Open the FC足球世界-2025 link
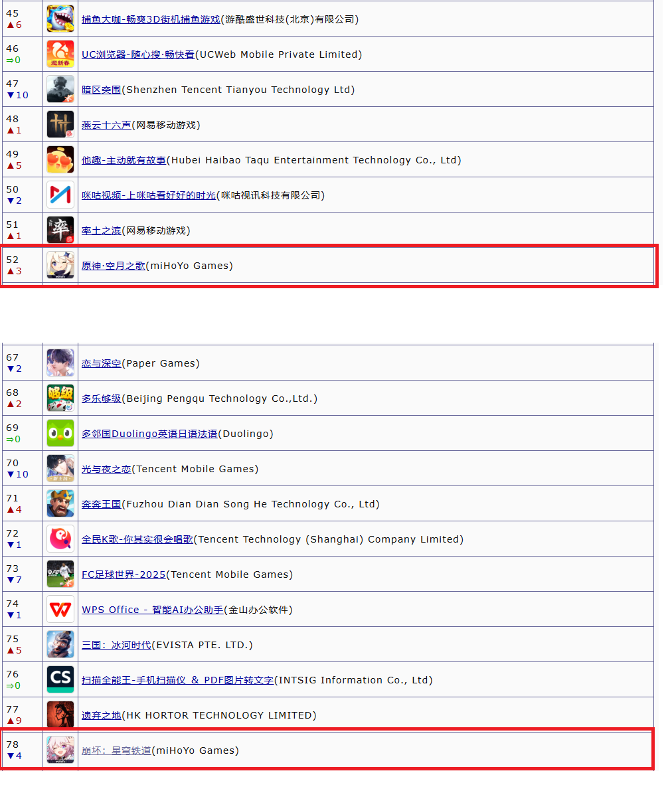The image size is (672, 785). click(x=124, y=574)
